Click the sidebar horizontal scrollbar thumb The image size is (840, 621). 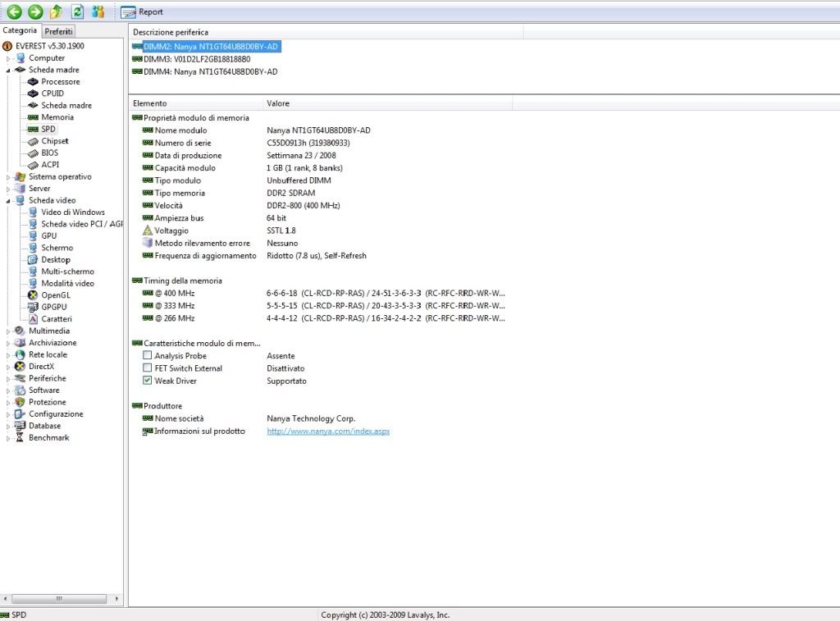point(59,599)
